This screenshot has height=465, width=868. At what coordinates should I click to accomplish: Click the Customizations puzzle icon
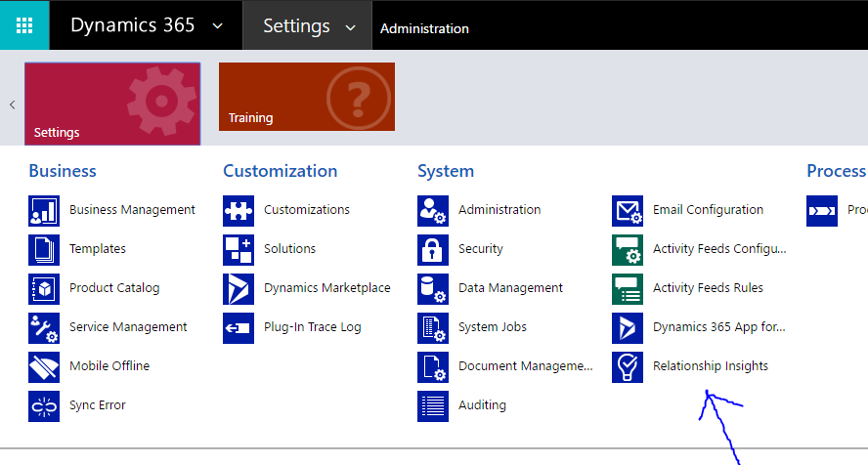click(239, 211)
